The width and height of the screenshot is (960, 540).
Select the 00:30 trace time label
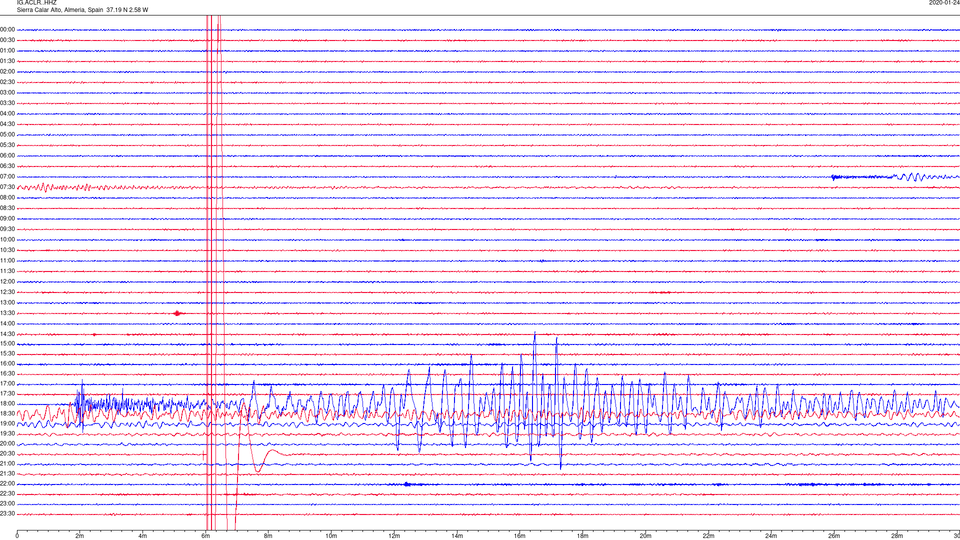(7, 40)
